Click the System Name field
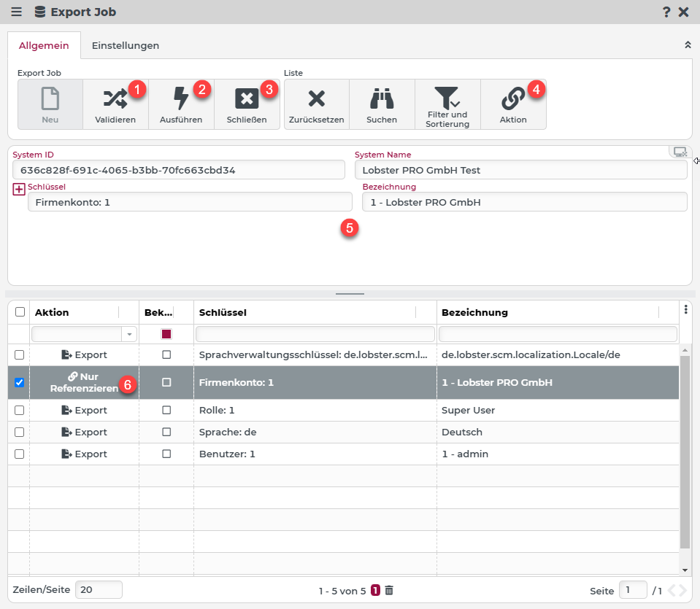The width and height of the screenshot is (700, 609). [521, 170]
